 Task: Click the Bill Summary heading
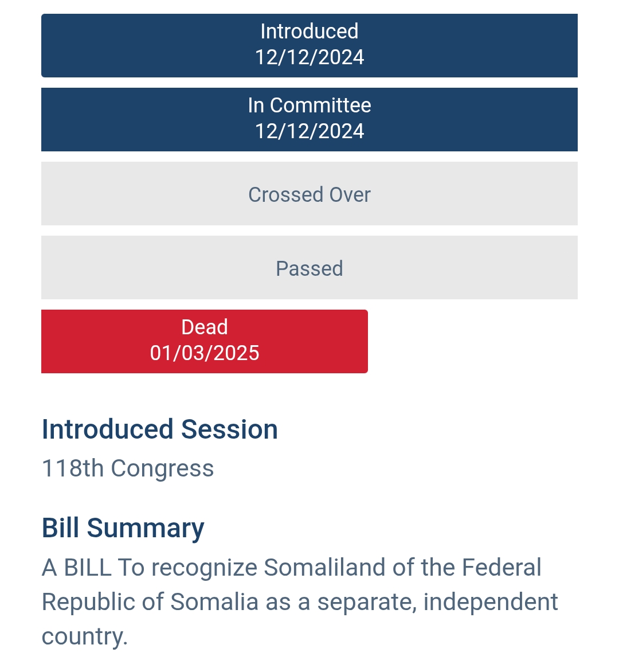[123, 528]
